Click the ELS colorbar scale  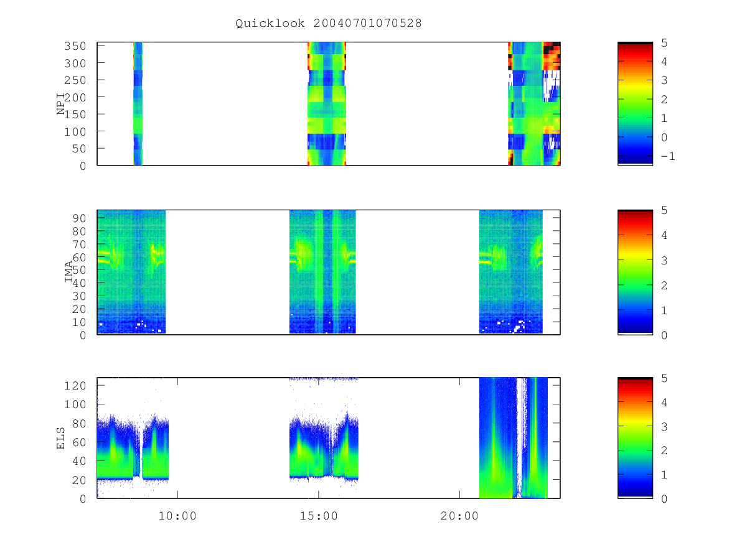pyautogui.click(x=635, y=437)
